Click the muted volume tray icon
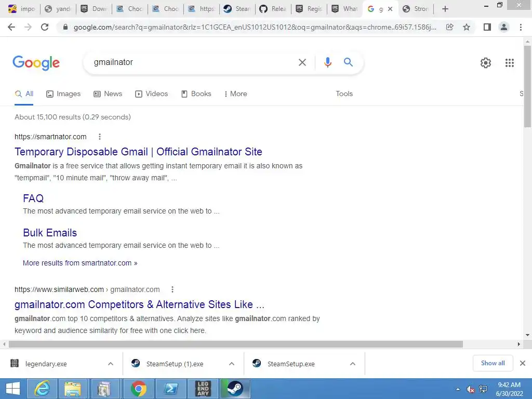 tap(470, 389)
